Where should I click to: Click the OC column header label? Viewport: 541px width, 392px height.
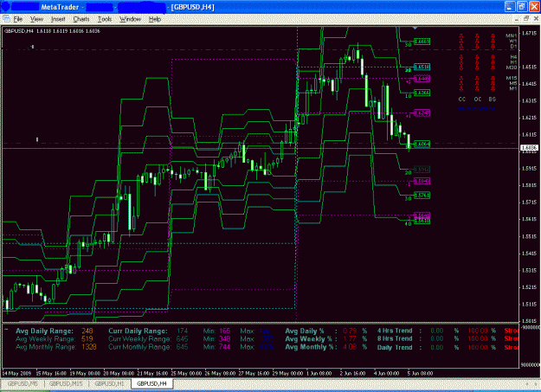(478, 99)
